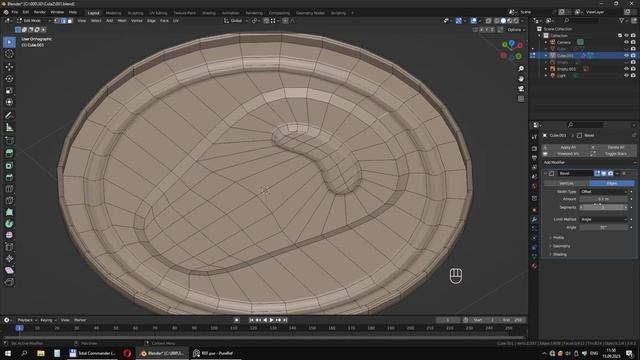This screenshot has width=640, height=360.
Task: Toggle the camera view icon in viewport
Action: pyautogui.click(x=521, y=89)
